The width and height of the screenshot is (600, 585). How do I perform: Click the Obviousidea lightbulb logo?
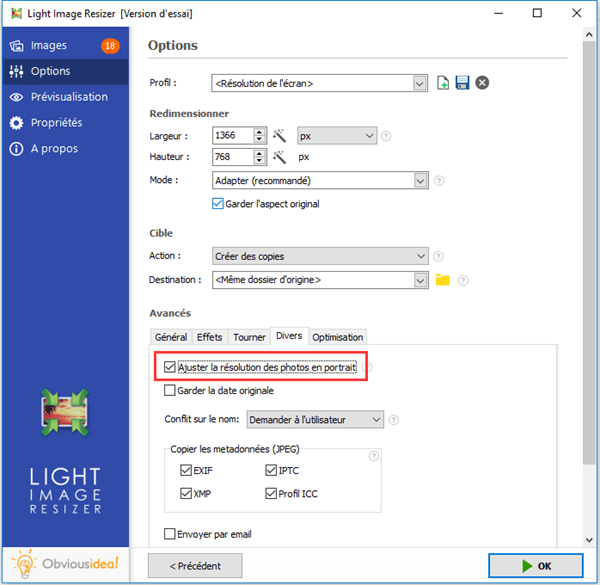(x=25, y=563)
